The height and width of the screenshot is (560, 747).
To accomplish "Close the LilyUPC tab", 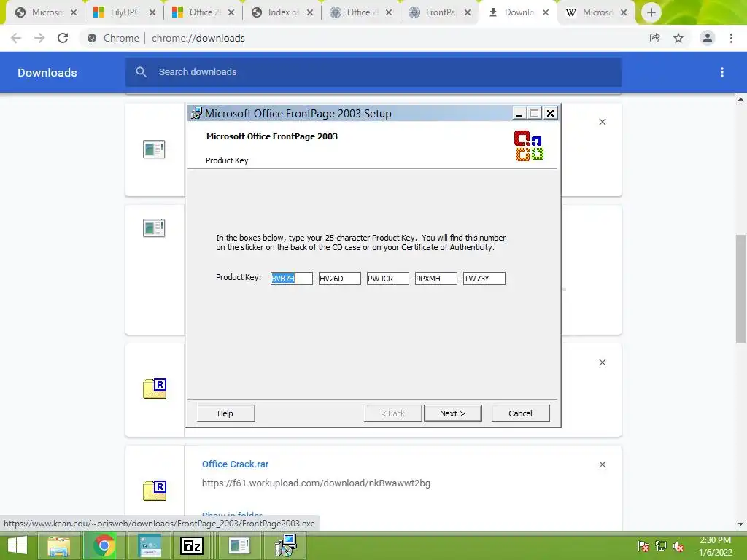I will [152, 12].
